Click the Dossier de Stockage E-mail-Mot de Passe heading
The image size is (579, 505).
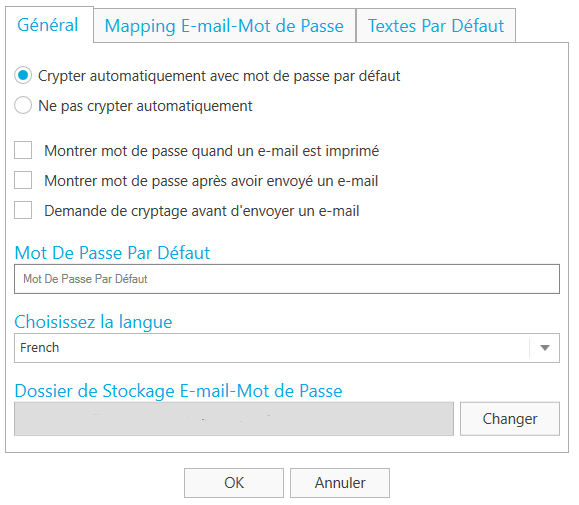[x=178, y=391]
